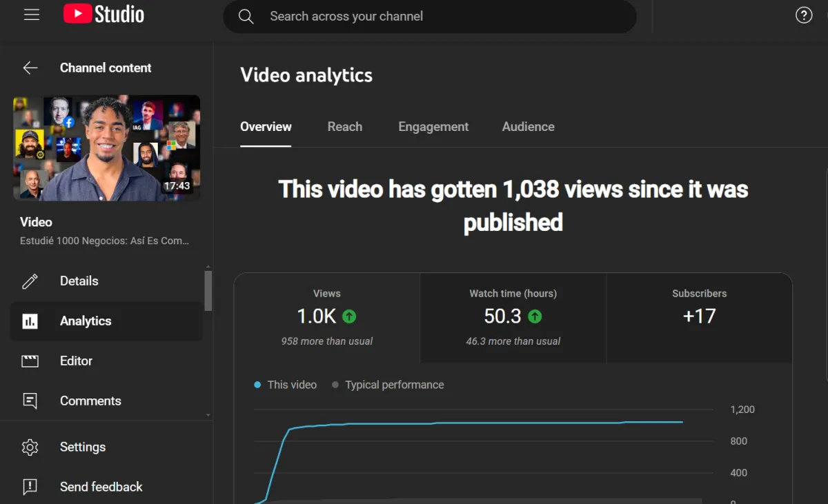
Task: Click the video title 'Estudié 1000 Negocios'
Action: 104,241
